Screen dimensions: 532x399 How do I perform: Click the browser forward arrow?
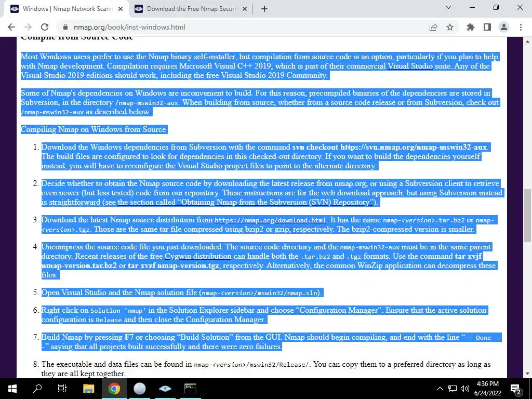[28, 27]
